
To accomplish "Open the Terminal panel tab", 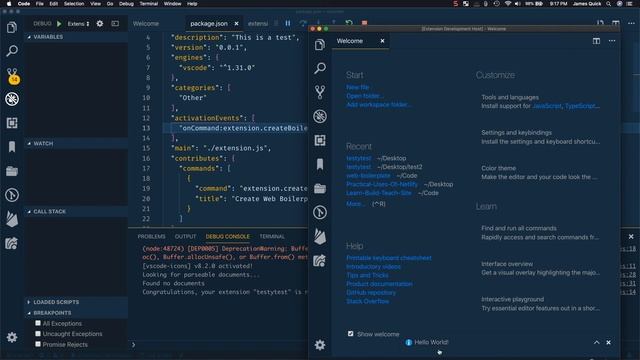I will (272, 237).
